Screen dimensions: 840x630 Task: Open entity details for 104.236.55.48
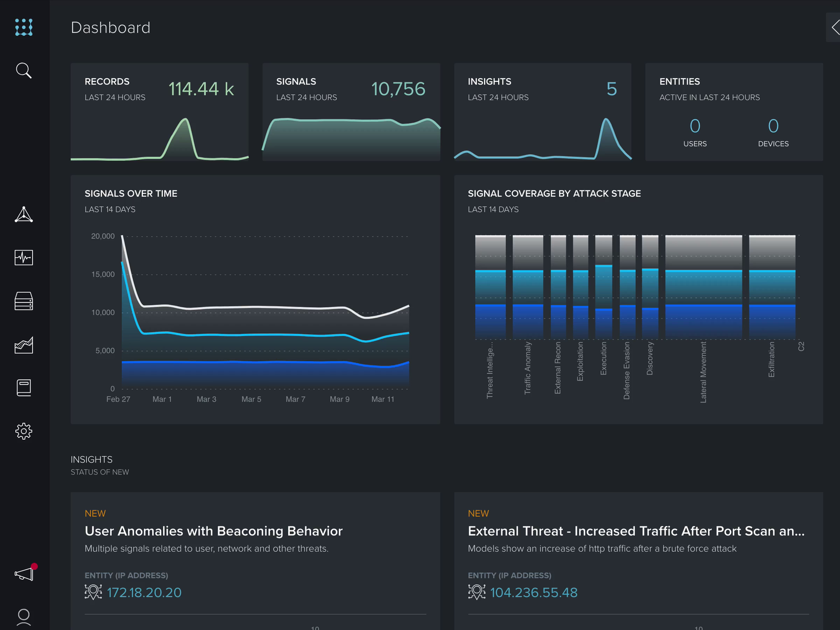coord(533,592)
